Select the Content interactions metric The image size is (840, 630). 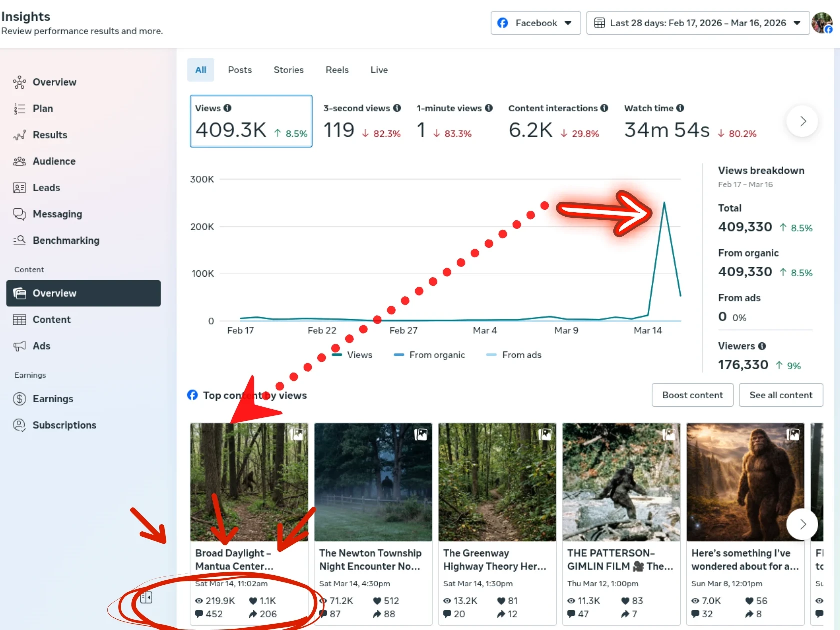[x=557, y=121]
